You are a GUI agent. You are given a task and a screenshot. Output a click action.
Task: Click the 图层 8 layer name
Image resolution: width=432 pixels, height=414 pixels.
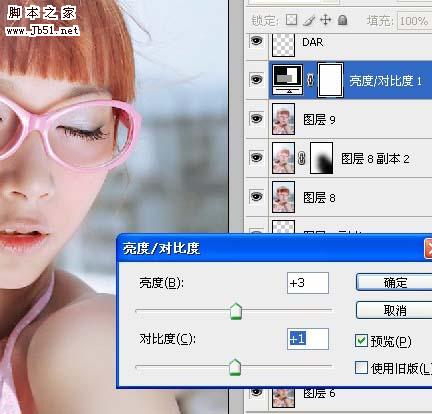[x=319, y=198]
